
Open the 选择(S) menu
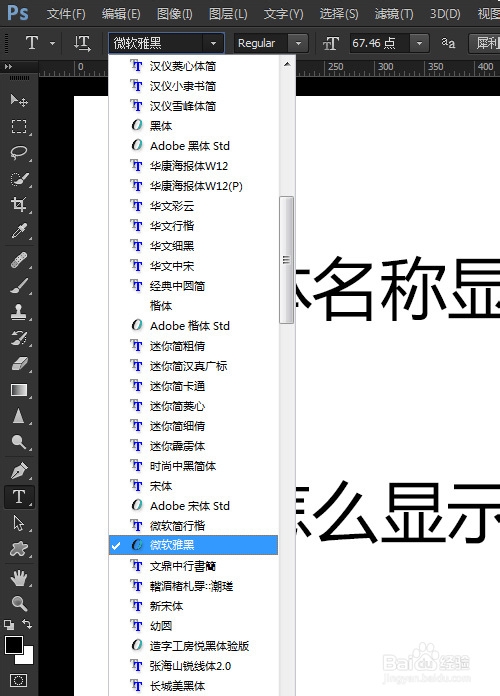click(x=339, y=14)
